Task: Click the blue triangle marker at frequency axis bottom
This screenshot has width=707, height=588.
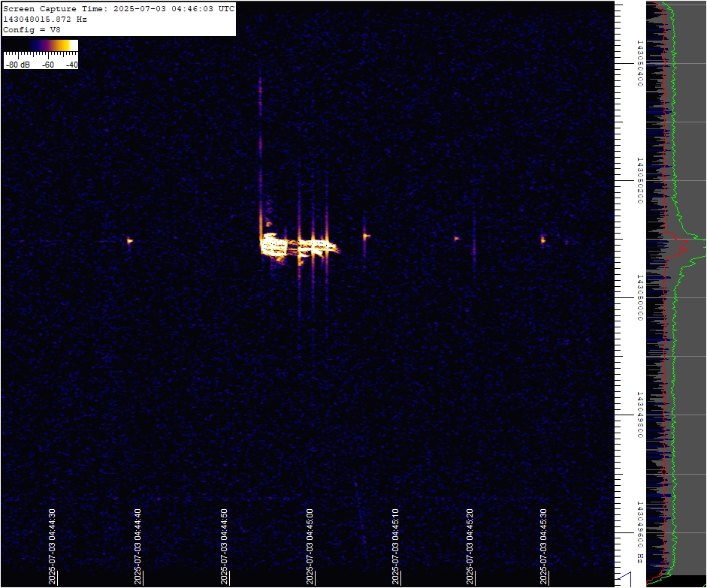Action: tap(625, 580)
